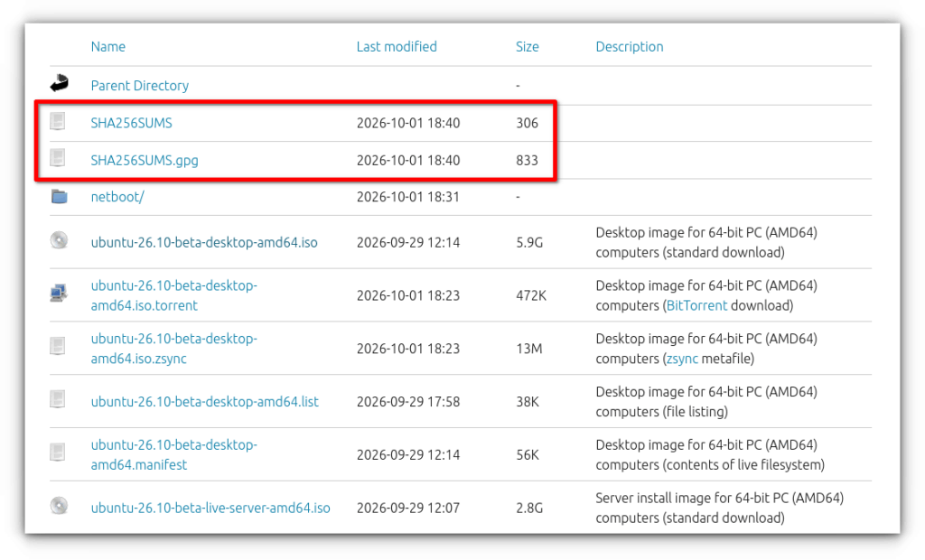Click the disc icon for ubuntu-26.10-beta-desktop-amd64.iso
Image resolution: width=925 pixels, height=560 pixels.
click(59, 240)
